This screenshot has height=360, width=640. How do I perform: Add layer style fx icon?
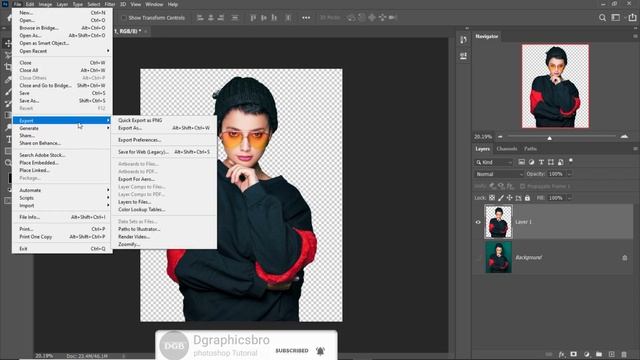pos(562,354)
